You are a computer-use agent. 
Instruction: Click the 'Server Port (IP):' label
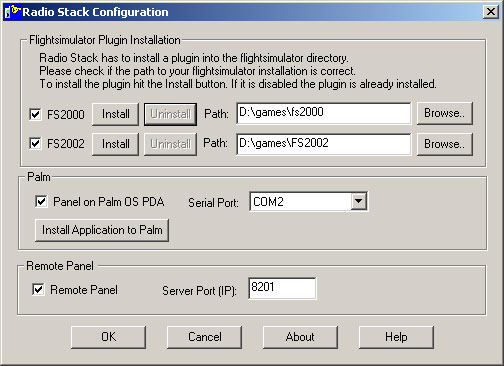(x=199, y=291)
